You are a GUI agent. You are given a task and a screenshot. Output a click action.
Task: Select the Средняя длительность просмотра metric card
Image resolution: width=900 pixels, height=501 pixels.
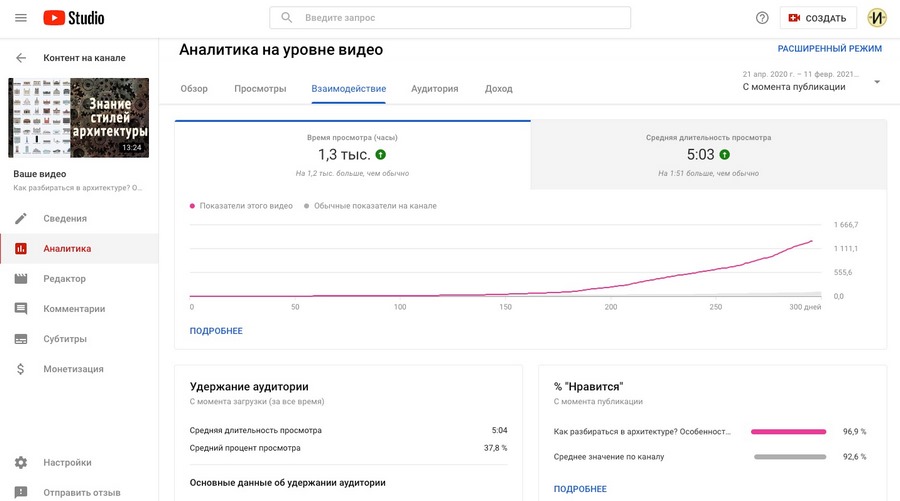pos(708,155)
